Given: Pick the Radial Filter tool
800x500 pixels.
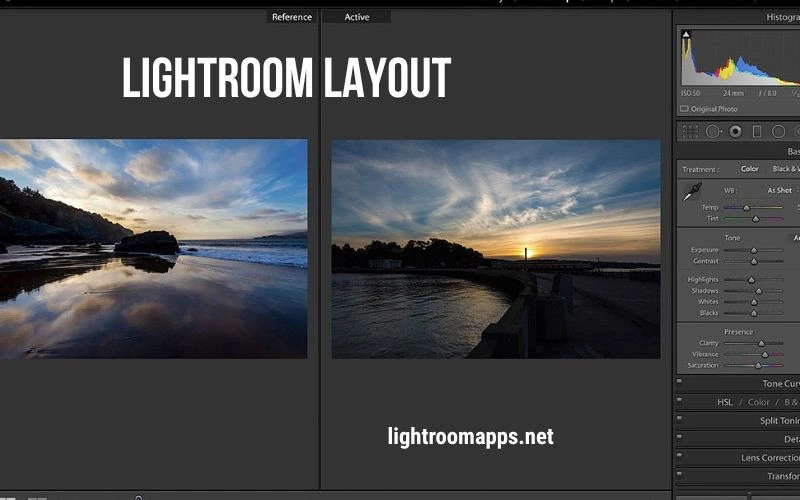Looking at the screenshot, I should [778, 131].
